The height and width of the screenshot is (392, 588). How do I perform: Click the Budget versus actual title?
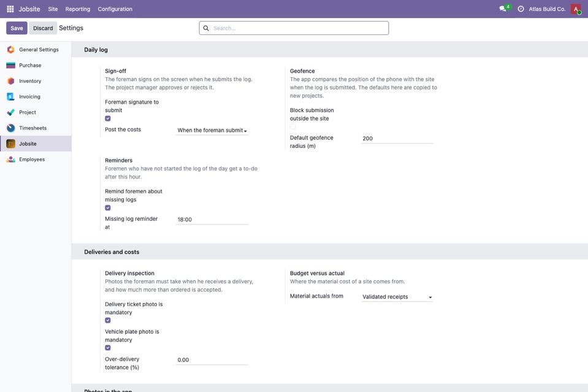317,273
